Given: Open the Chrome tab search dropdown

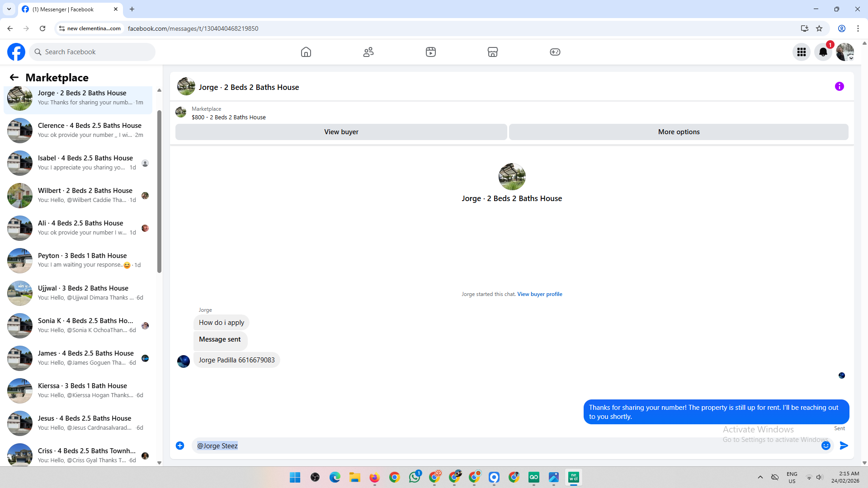Looking at the screenshot, I should coord(9,9).
